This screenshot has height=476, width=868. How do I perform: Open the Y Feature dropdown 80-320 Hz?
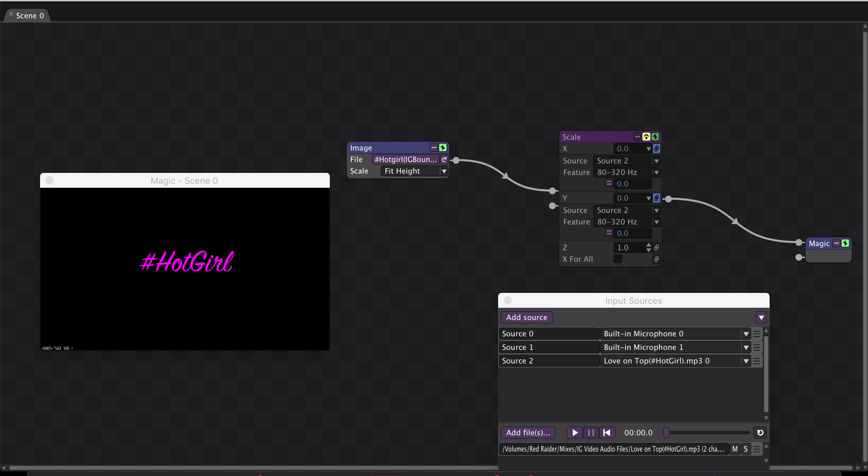[x=626, y=222]
